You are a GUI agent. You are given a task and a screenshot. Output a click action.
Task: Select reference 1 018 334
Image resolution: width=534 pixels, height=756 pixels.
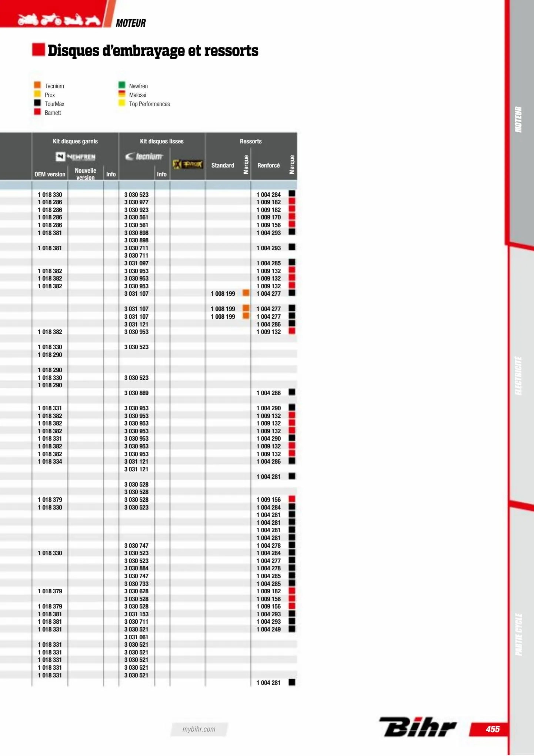(x=50, y=461)
